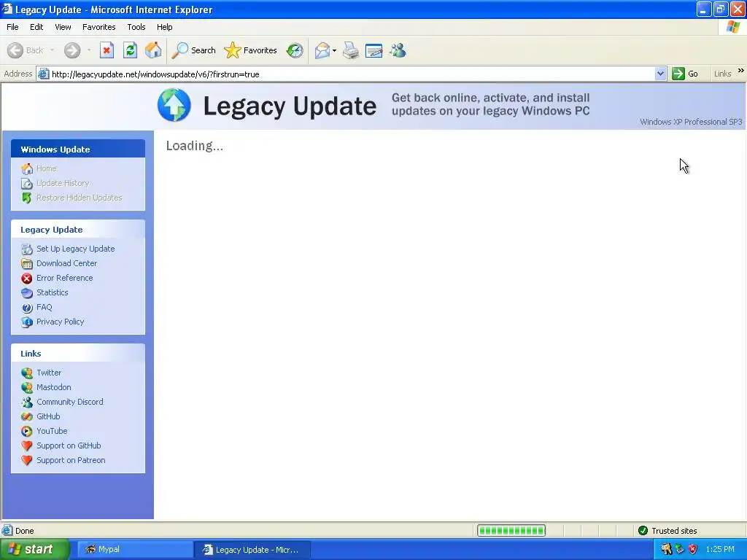Image resolution: width=747 pixels, height=560 pixels.
Task: Expand the Links toolbar chevron
Action: [741, 71]
